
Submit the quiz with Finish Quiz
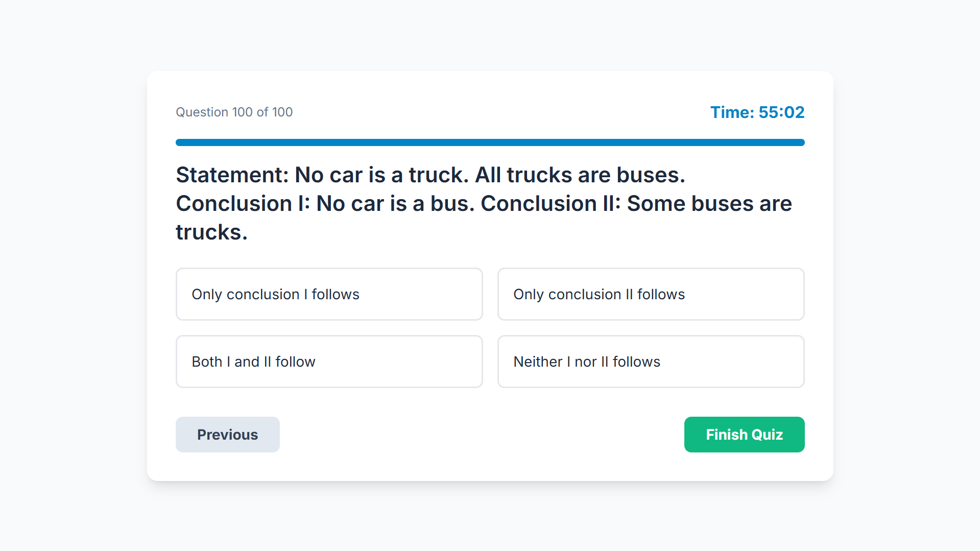tap(744, 435)
